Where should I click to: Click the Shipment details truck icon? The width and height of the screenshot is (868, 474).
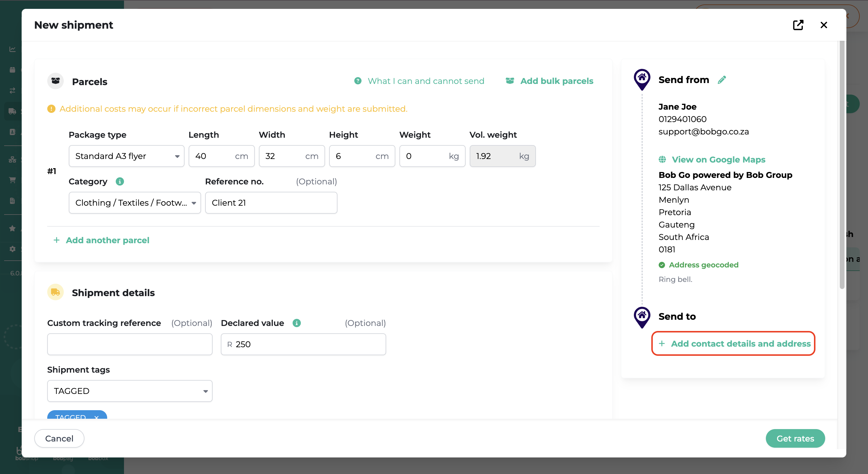click(x=56, y=292)
